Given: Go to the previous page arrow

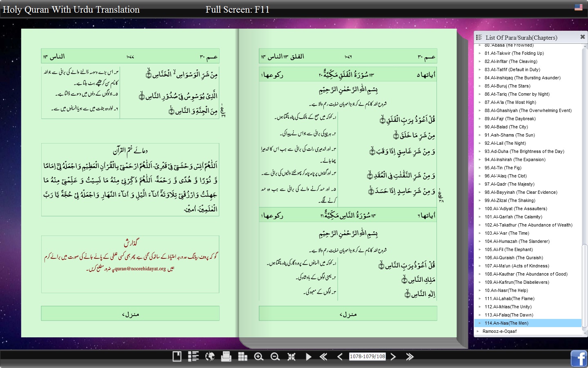Looking at the screenshot, I should (x=340, y=357).
